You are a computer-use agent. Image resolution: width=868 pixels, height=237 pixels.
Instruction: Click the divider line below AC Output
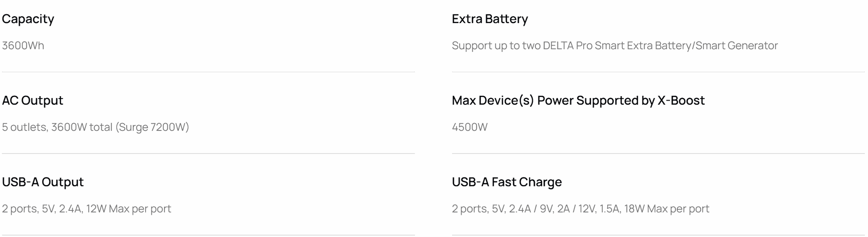click(x=208, y=153)
